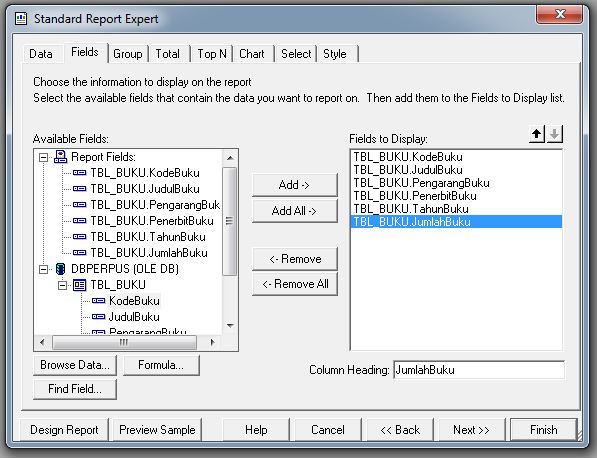
Task: Collapse the Report Fields node
Action: click(44, 157)
